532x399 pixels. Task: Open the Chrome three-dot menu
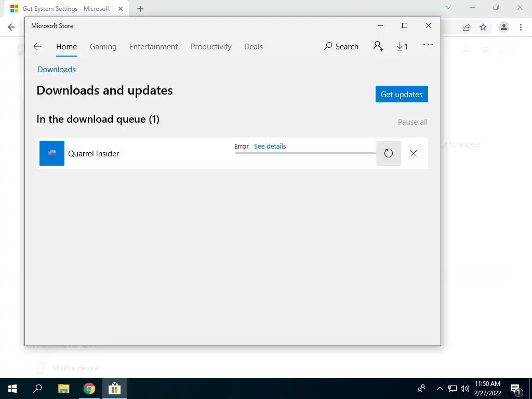pos(521,27)
